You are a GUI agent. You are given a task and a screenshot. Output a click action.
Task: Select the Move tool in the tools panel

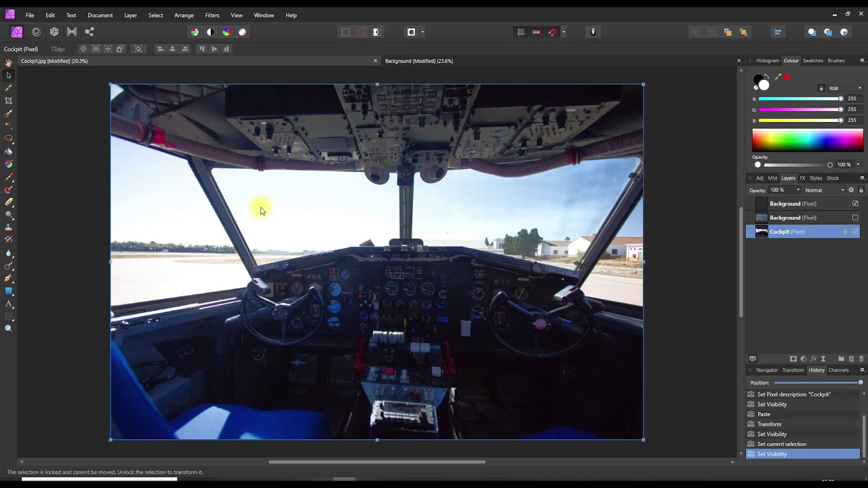(9, 75)
